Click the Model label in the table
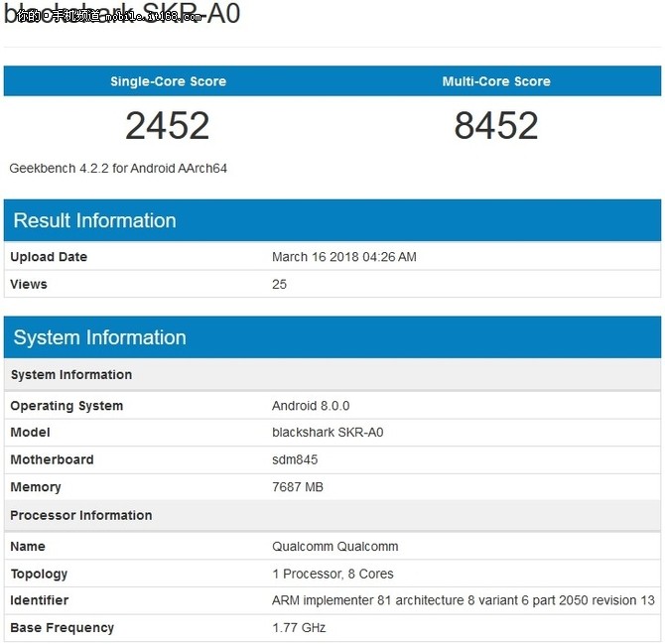Image resolution: width=665 pixels, height=644 pixels. [x=30, y=432]
